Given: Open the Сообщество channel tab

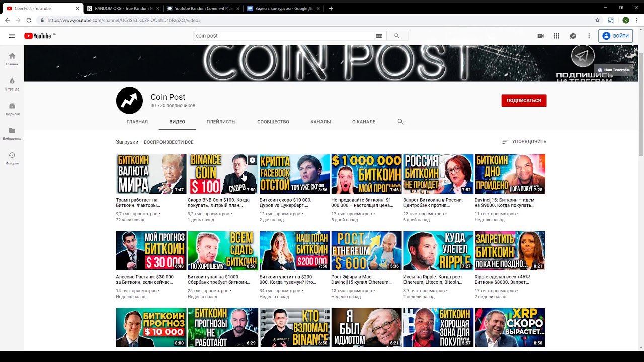Looking at the screenshot, I should tap(273, 122).
